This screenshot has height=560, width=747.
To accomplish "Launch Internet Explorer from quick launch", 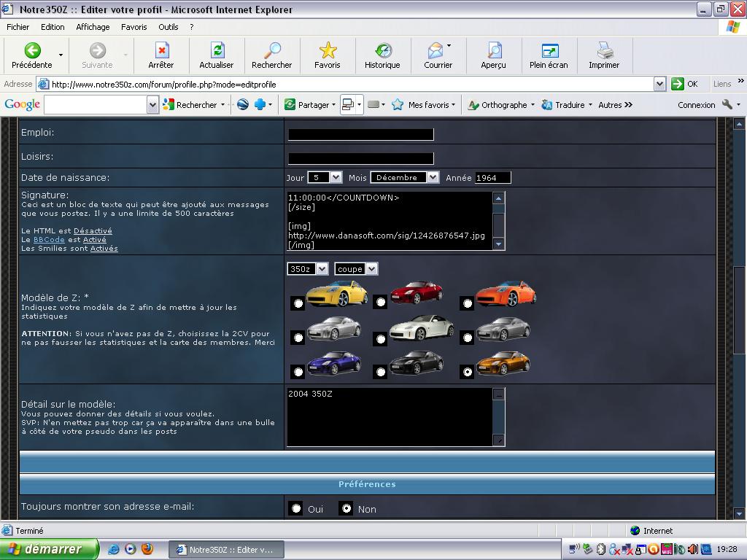I will point(113,549).
